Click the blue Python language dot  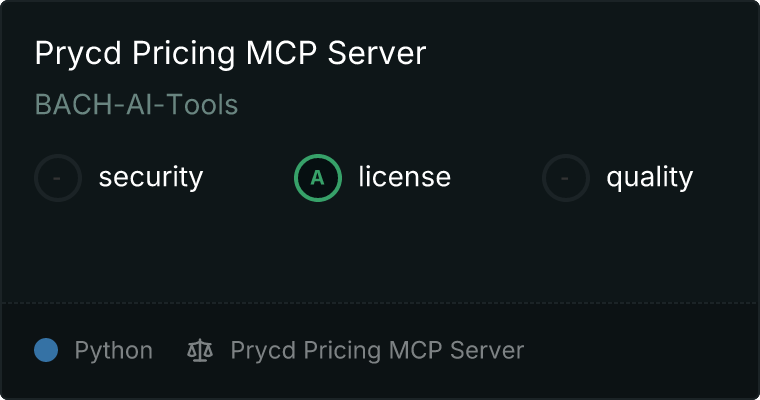(46, 350)
